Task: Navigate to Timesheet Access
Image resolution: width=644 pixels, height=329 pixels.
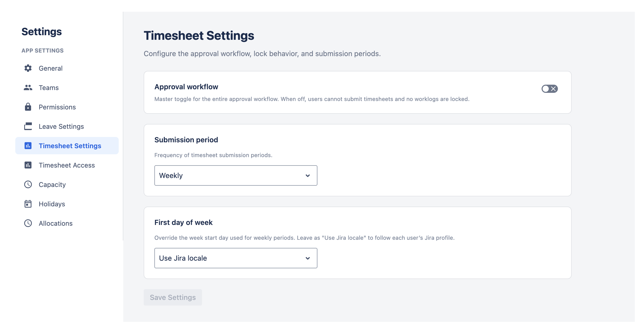Action: coord(66,165)
